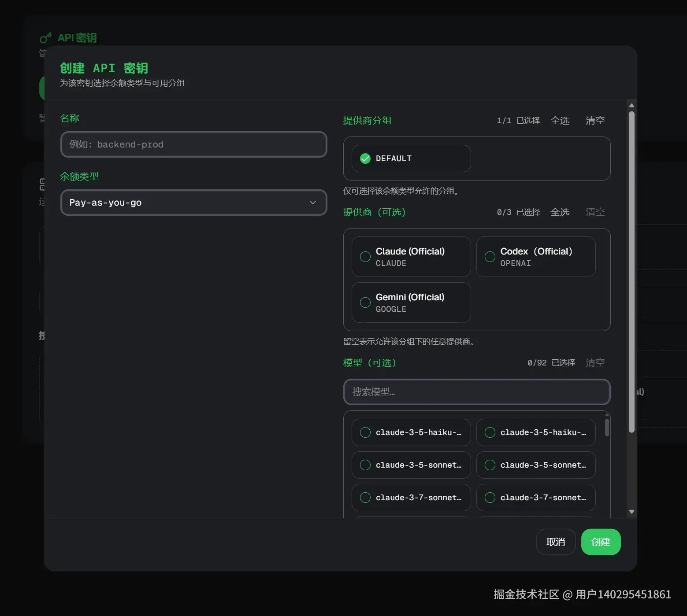
Task: Focus the search models (搜索模型) field
Action: [477, 392]
